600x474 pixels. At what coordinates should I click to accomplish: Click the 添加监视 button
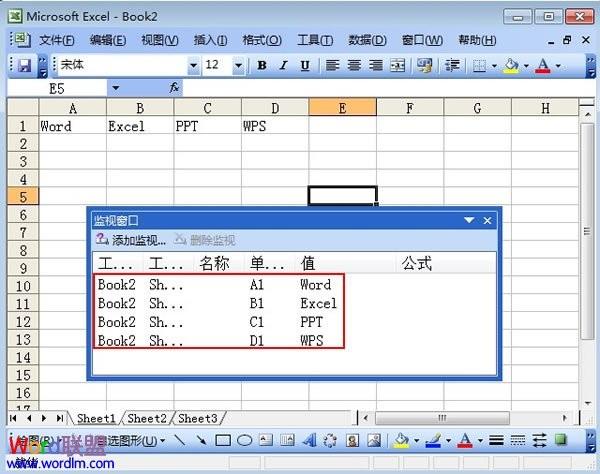131,240
